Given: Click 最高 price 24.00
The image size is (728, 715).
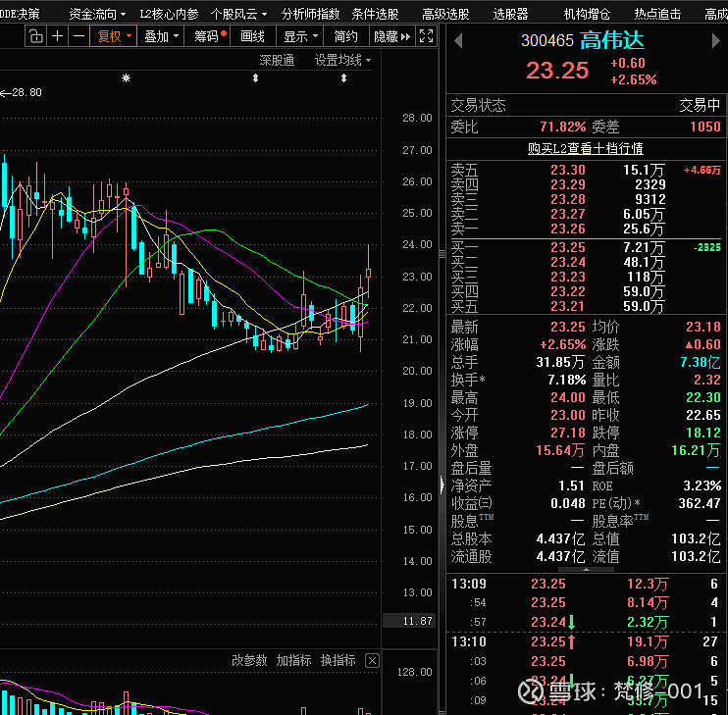Looking at the screenshot, I should (x=568, y=397).
